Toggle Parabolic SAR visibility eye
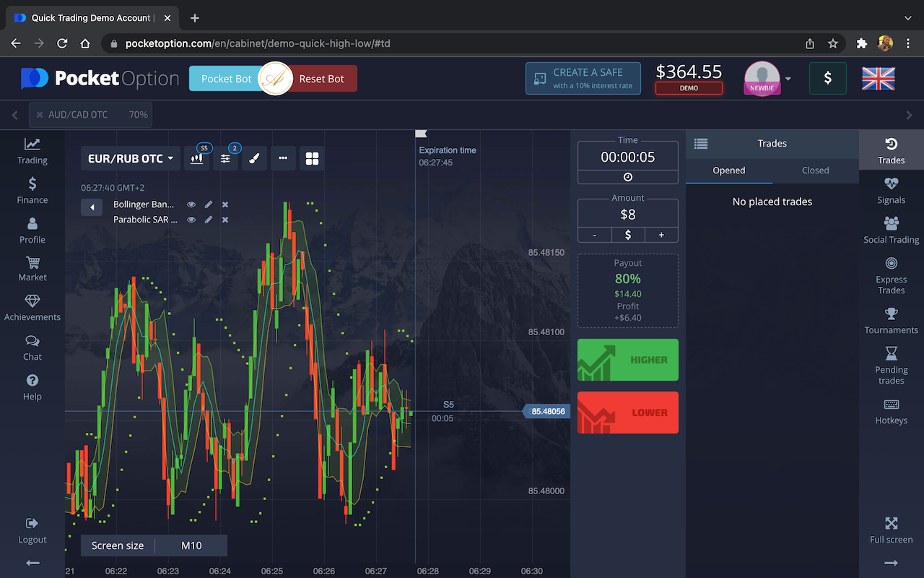924x578 pixels. tap(191, 220)
